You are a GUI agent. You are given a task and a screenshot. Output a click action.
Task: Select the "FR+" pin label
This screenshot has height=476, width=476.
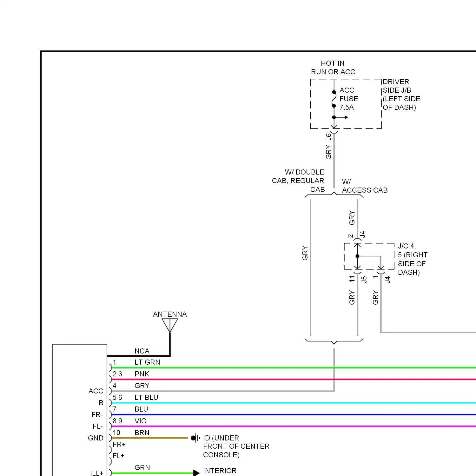(x=119, y=444)
